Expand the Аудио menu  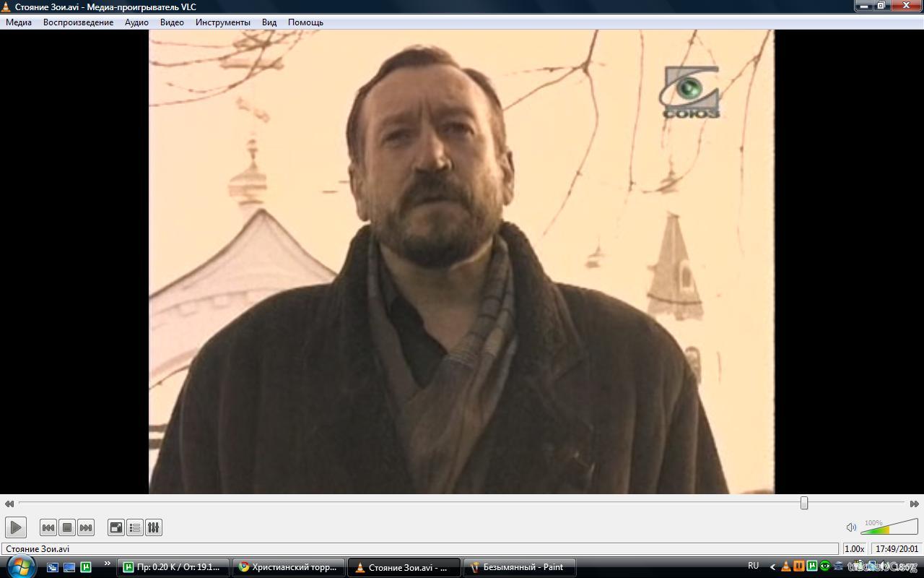pos(136,22)
